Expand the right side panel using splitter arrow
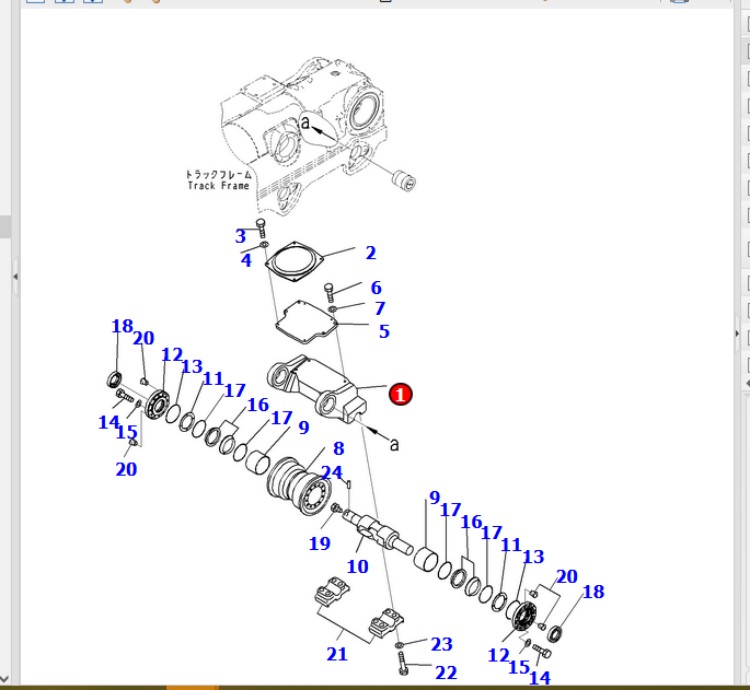 point(737,333)
